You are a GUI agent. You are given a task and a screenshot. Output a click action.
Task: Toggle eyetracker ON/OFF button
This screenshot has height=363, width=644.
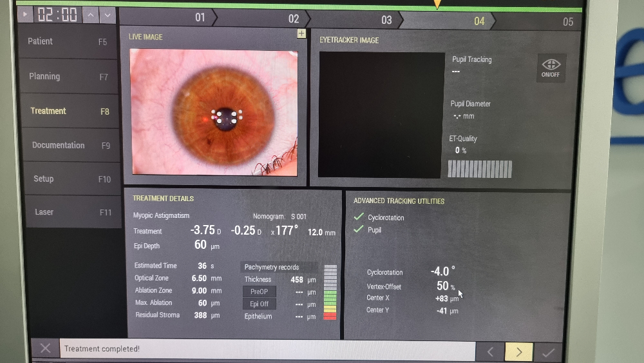(551, 68)
